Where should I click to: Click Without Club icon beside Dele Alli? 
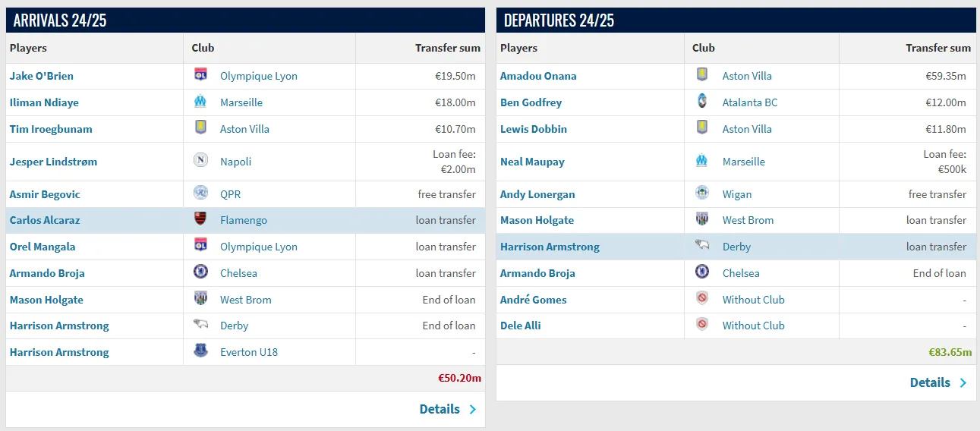[x=702, y=325]
